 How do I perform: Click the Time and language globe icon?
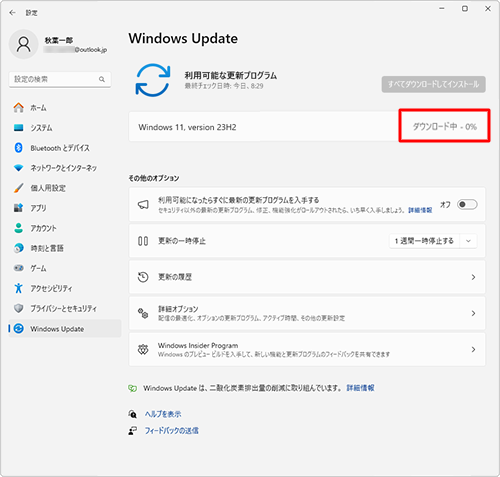coord(19,248)
